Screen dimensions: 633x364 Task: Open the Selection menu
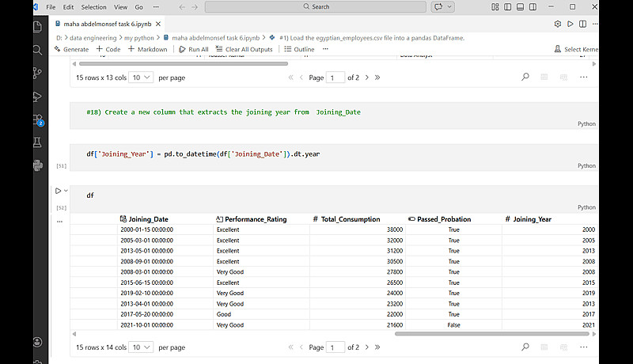click(93, 6)
